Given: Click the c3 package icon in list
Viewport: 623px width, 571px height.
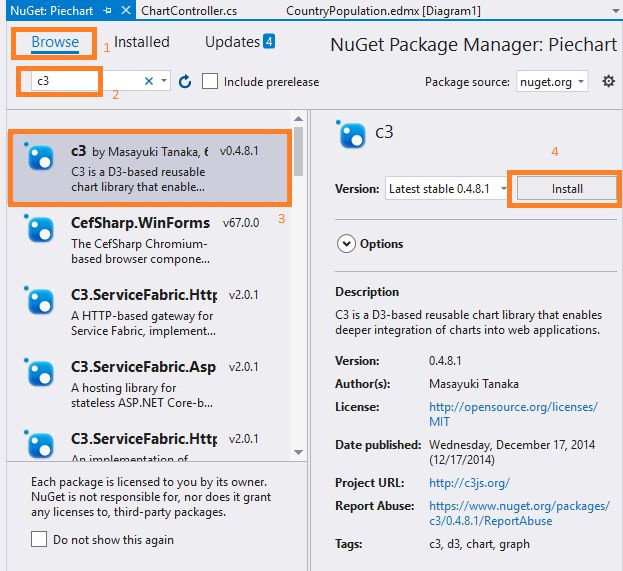Looking at the screenshot, I should click(40, 157).
